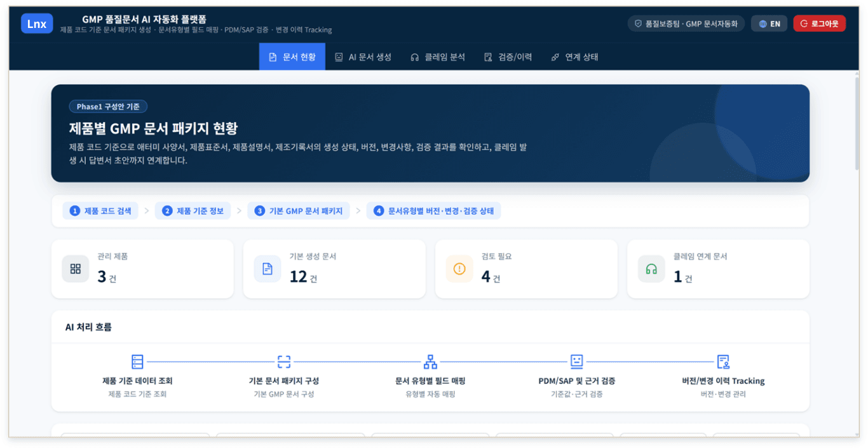Click 기본 문서 패키지 구성 label

click(x=284, y=381)
